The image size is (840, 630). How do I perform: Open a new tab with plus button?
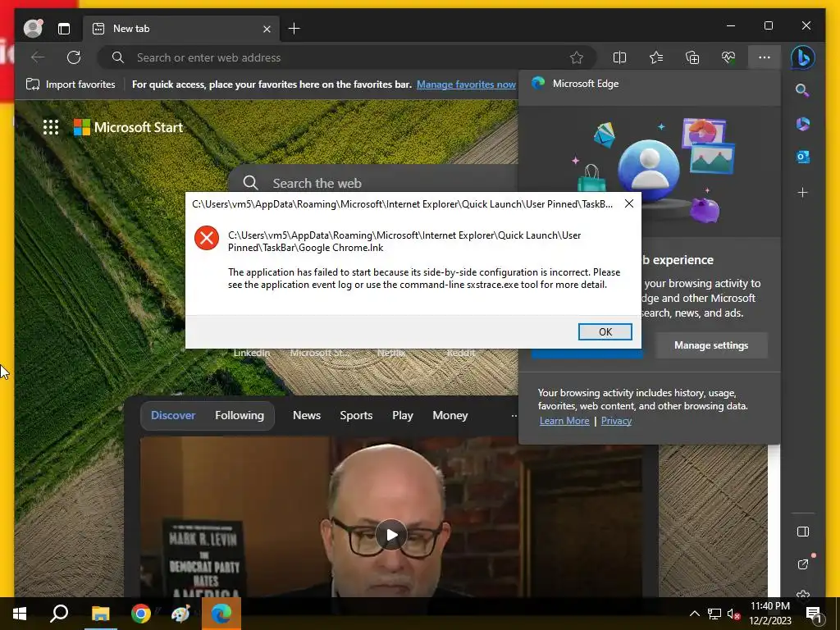coord(294,29)
